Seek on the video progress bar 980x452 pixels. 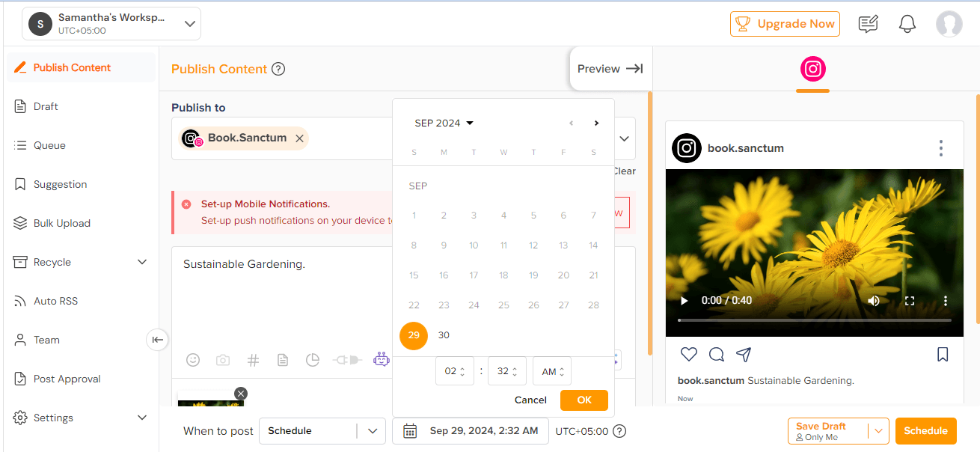point(815,320)
